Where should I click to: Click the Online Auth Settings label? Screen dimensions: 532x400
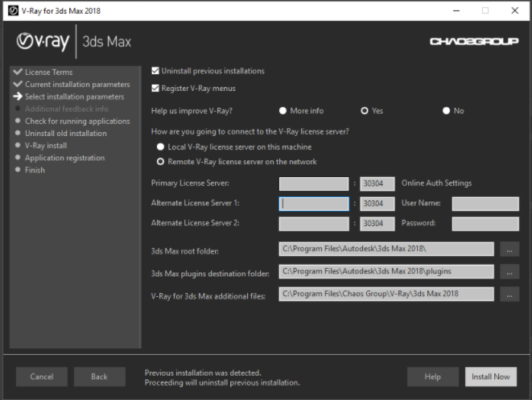[x=437, y=184]
